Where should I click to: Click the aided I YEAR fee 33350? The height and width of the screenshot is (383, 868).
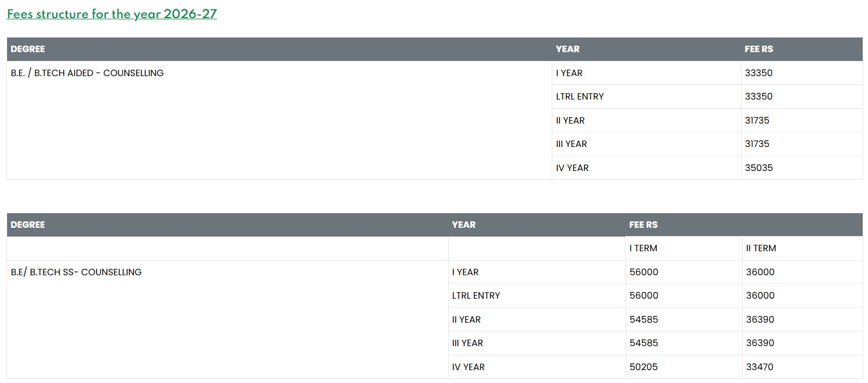[x=758, y=73]
